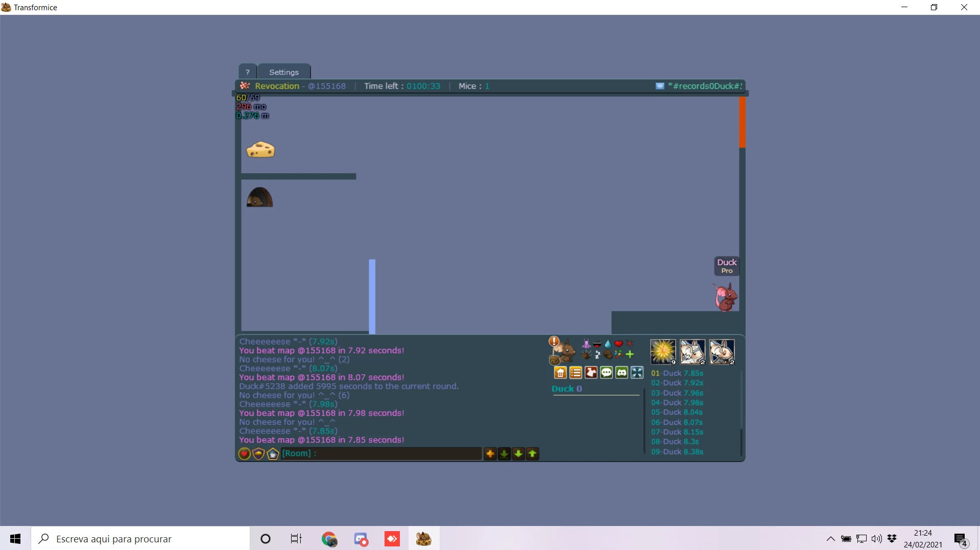Open the volume control in the system tray
The height and width of the screenshot is (550, 980).
(877, 539)
